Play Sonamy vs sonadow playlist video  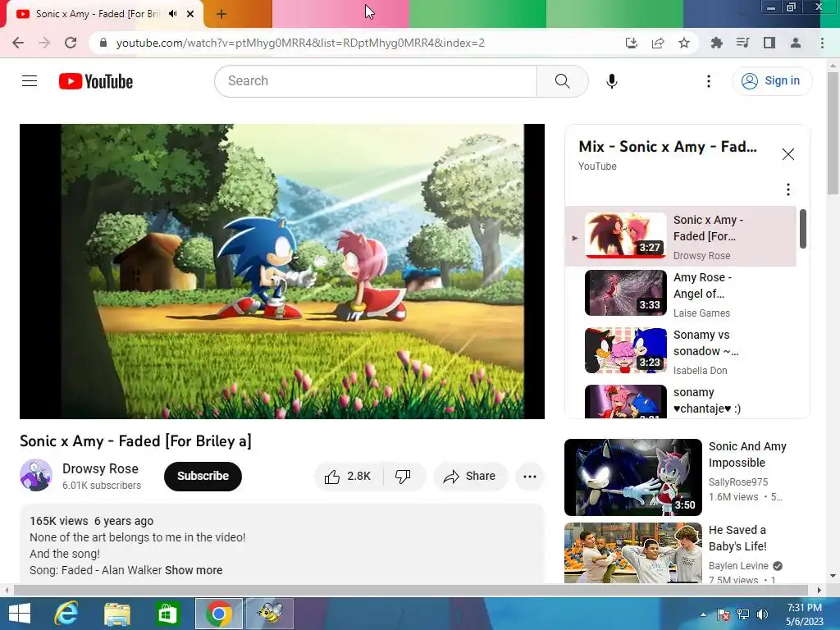coord(680,351)
